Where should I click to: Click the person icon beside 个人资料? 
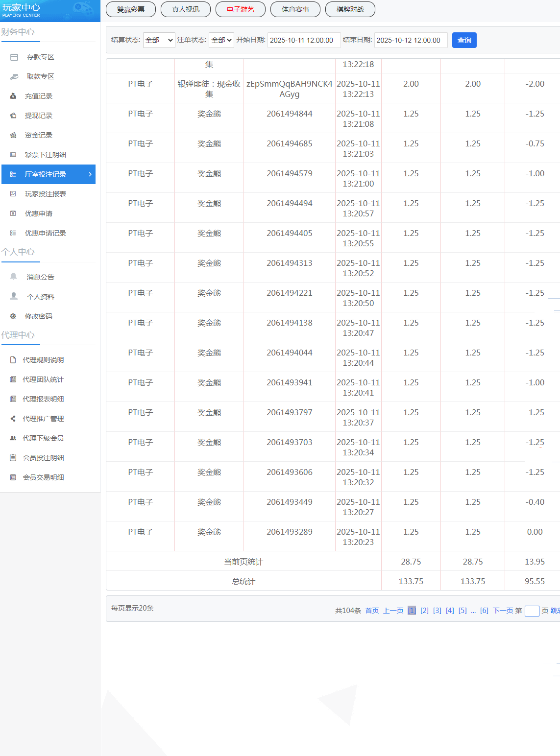(x=14, y=296)
